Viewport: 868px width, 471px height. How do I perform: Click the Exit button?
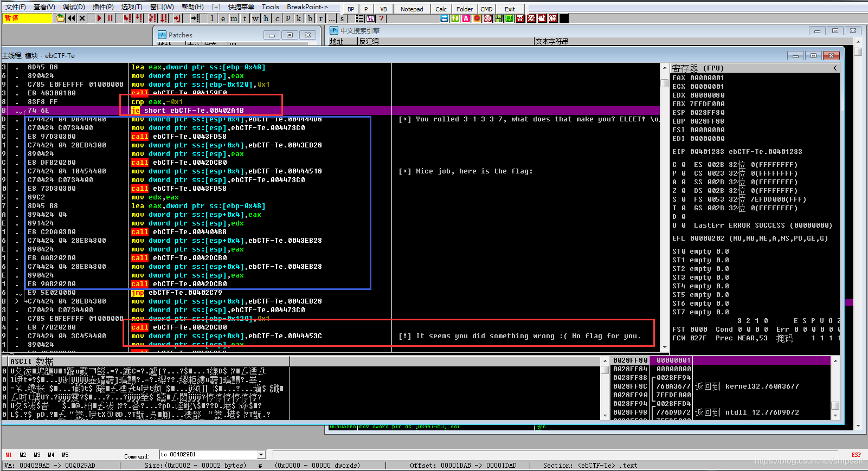click(x=510, y=9)
